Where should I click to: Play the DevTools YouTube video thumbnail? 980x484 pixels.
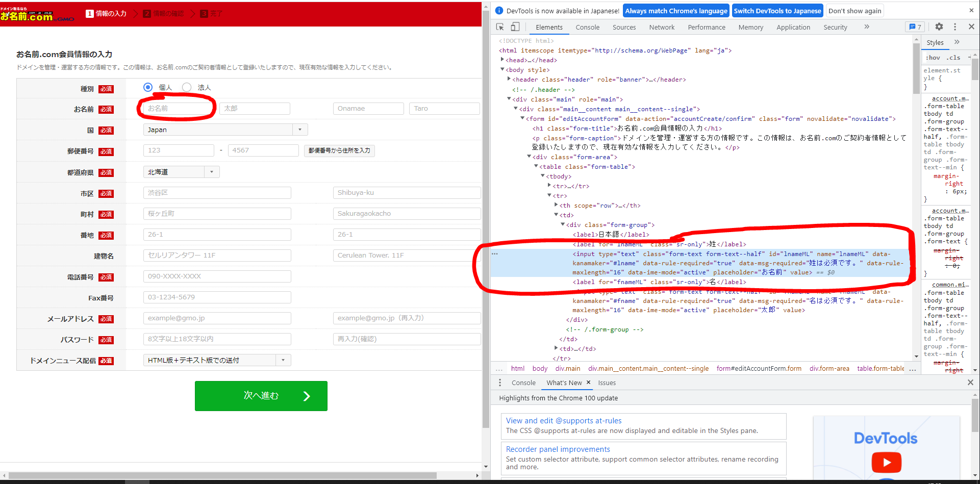coord(887,462)
